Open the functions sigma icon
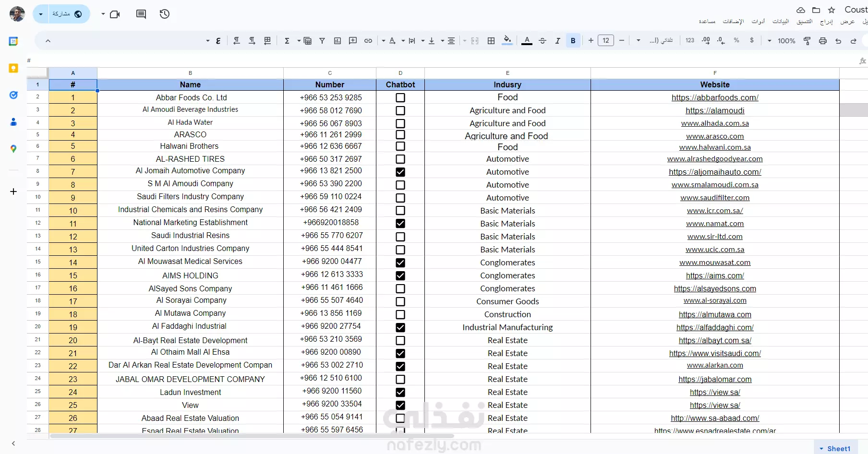 [287, 41]
